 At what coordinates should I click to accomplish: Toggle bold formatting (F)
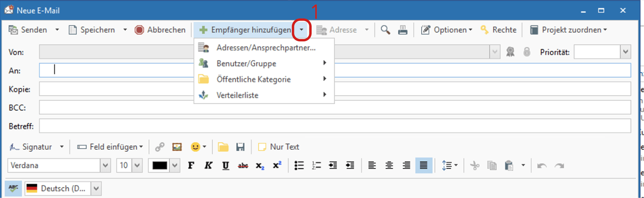[191, 165]
